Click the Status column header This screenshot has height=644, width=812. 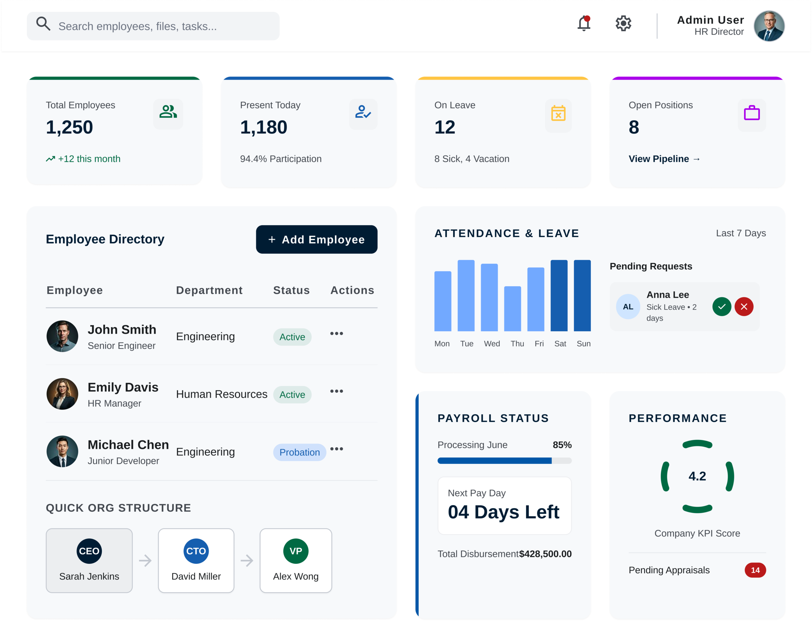(291, 290)
